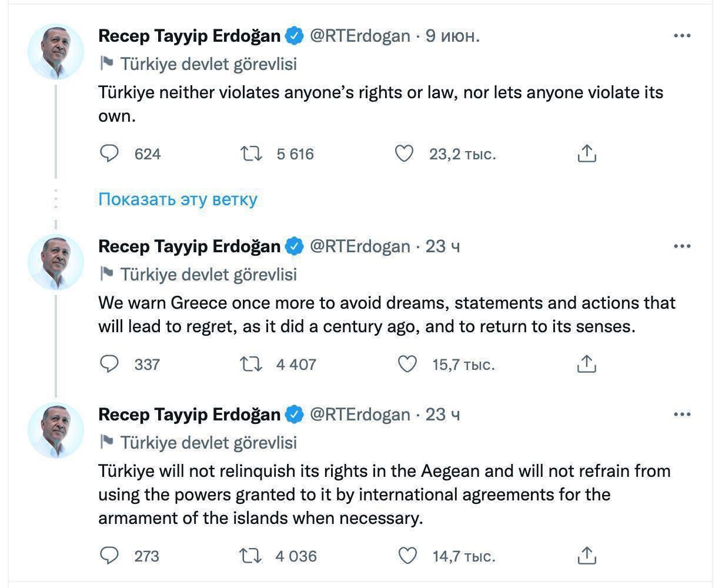Open more options on the June 9 tweet
The height and width of the screenshot is (588, 722).
[x=681, y=36]
